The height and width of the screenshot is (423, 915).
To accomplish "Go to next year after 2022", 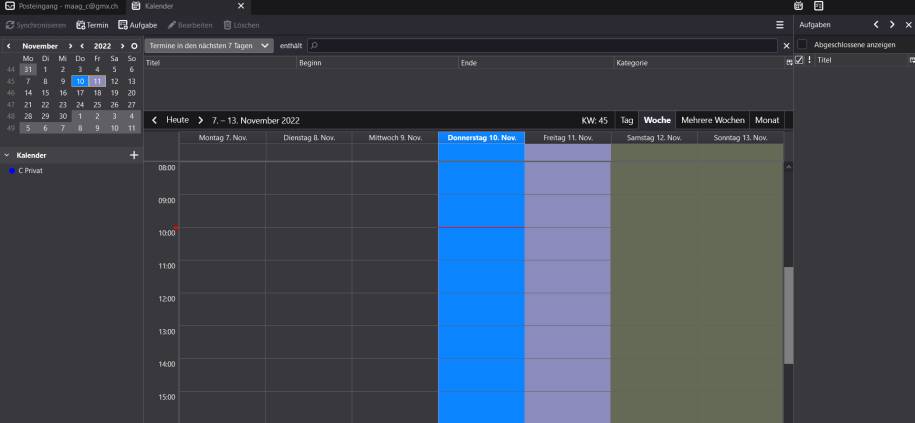I will coord(123,46).
